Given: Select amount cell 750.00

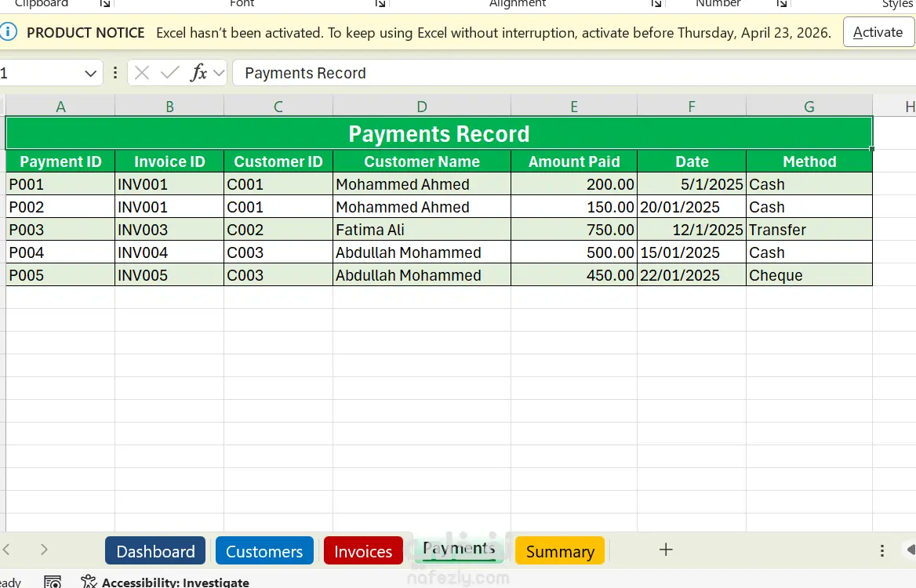Looking at the screenshot, I should tap(574, 230).
